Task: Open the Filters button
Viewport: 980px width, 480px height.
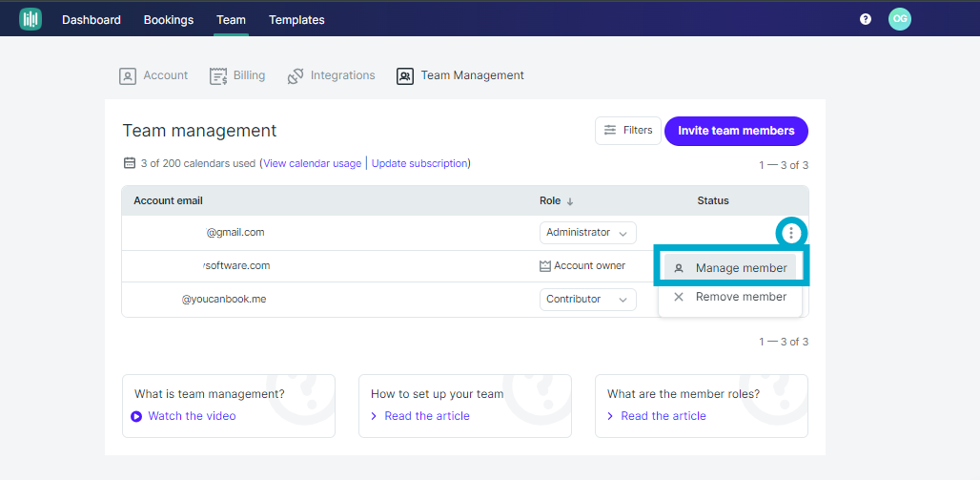Action: pyautogui.click(x=627, y=131)
